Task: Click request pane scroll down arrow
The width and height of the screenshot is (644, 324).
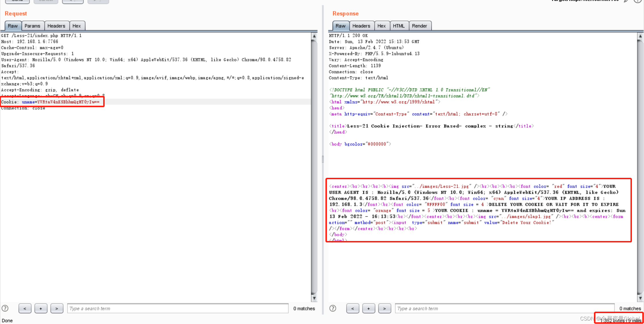Action: [x=314, y=298]
